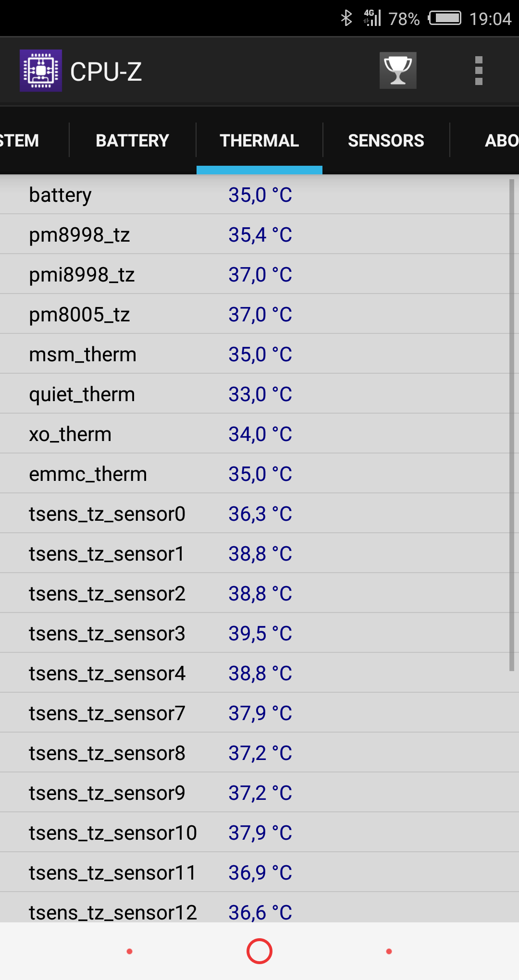The image size is (519, 980).
Task: Open the three-dot overflow menu
Action: point(479,71)
